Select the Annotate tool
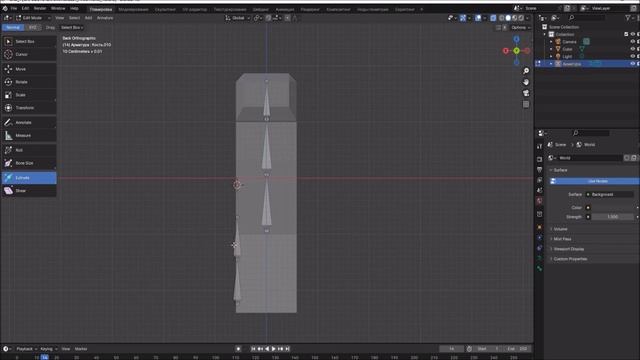Screen dimensions: 640x360 (29, 122)
